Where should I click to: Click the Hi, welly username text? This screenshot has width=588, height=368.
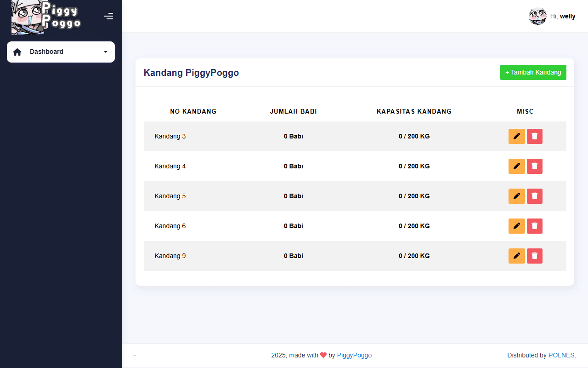[563, 16]
